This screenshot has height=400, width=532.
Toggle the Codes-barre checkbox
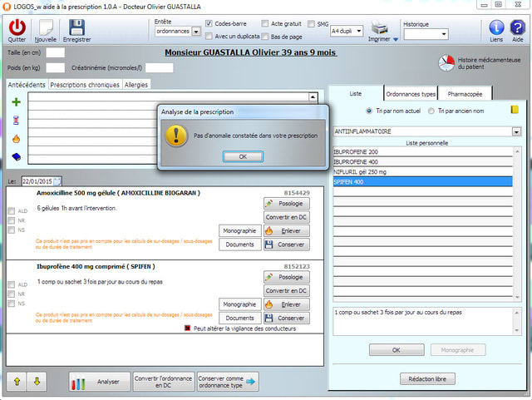[x=209, y=23]
